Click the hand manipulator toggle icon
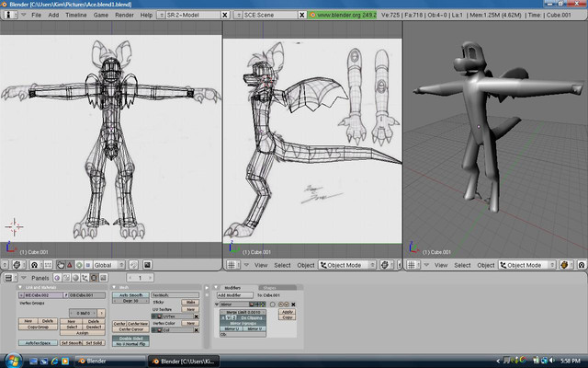 [62, 265]
